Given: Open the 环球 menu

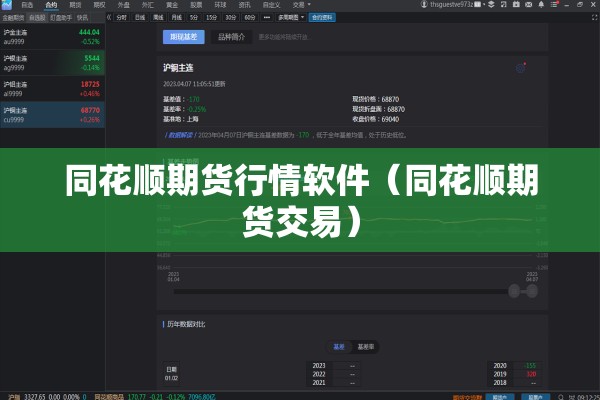Looking at the screenshot, I should 220,5.
